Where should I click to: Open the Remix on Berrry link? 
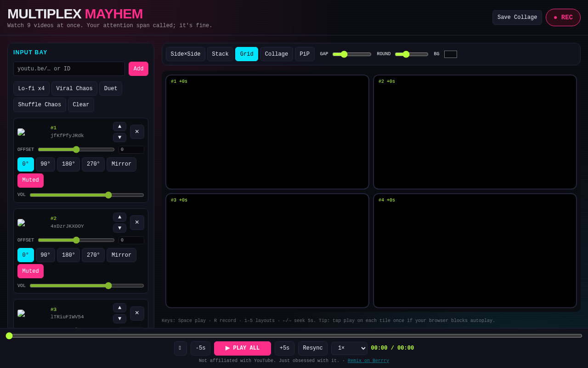click(x=368, y=361)
